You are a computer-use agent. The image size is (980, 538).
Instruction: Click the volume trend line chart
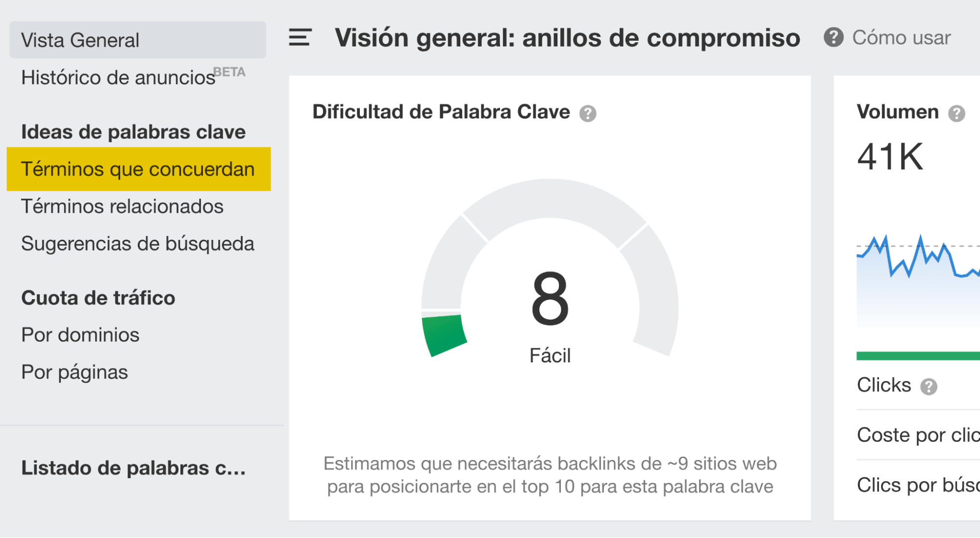[927, 265]
